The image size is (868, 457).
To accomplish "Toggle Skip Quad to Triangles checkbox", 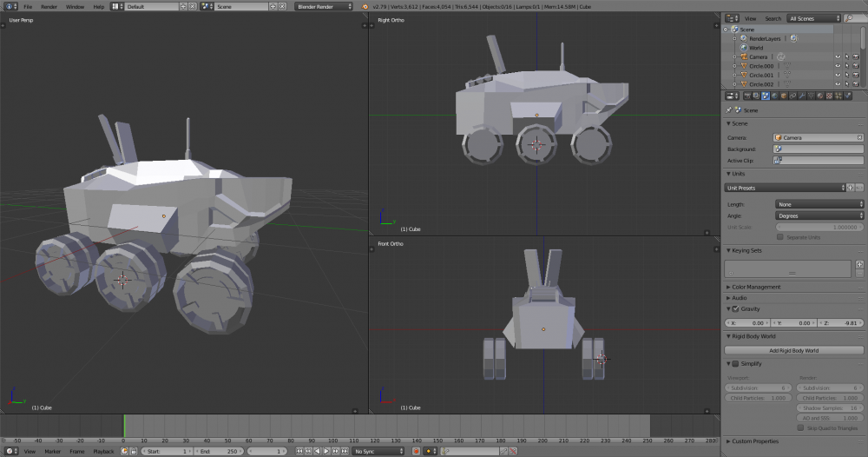I will click(800, 427).
